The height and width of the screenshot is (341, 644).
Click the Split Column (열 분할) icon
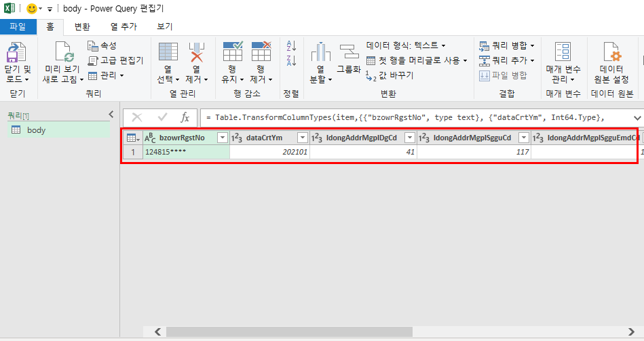pyautogui.click(x=320, y=52)
